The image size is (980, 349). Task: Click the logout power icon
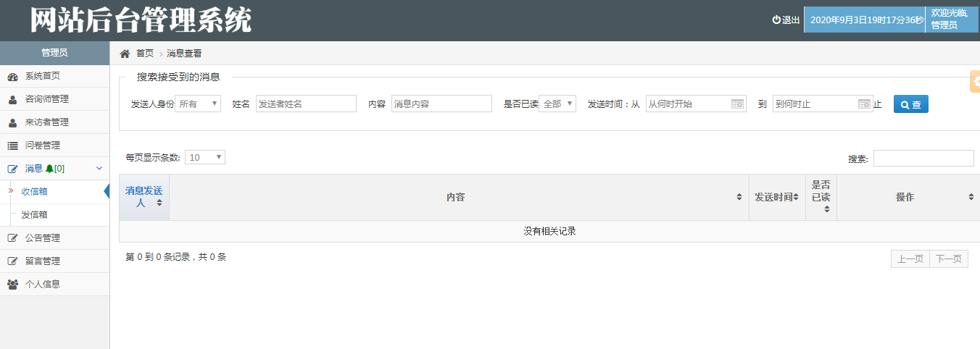click(x=776, y=20)
